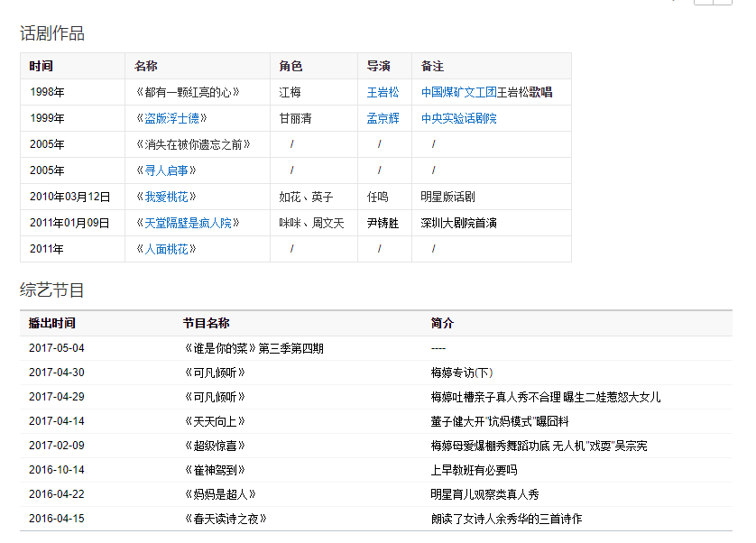Select the 《都有一颗红亮的心》 title cell
The image size is (756, 543).
(x=187, y=92)
